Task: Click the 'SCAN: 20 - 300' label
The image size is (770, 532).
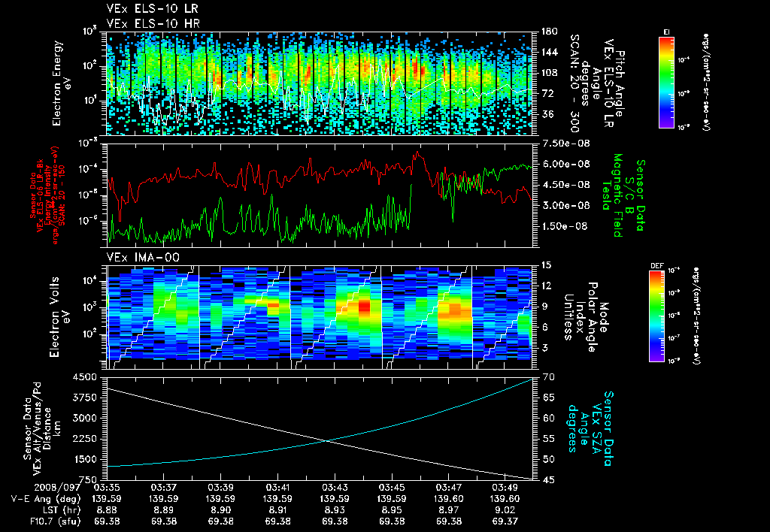Action: coord(573,83)
